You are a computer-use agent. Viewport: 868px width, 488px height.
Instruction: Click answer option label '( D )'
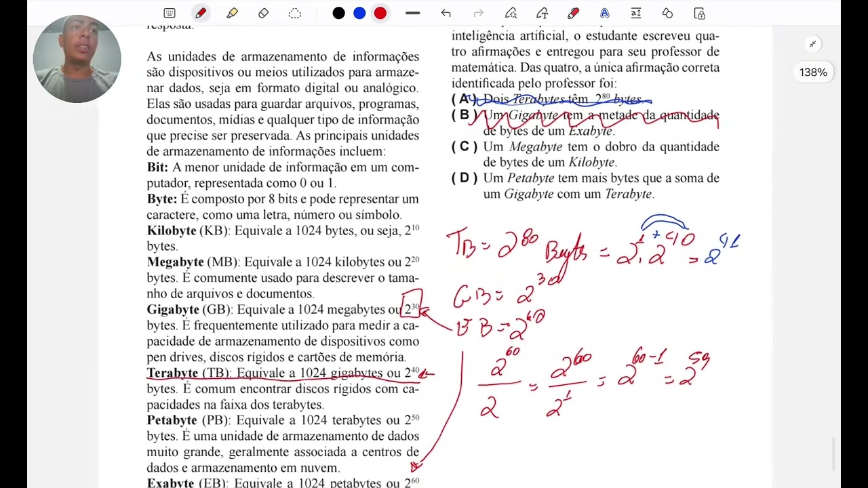(465, 178)
